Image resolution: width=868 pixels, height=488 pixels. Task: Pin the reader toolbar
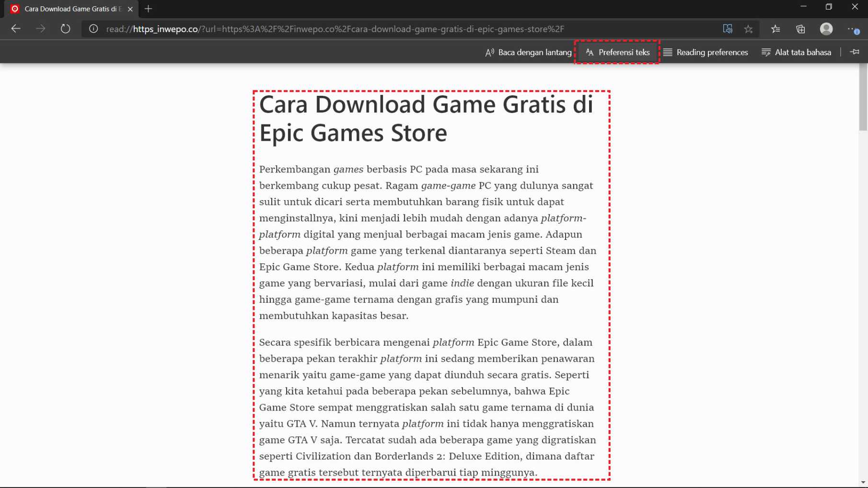pos(855,52)
